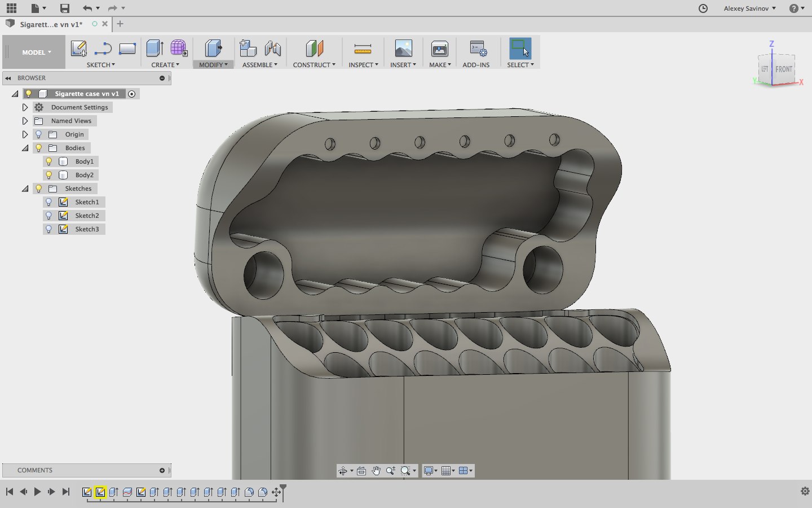Image resolution: width=812 pixels, height=508 pixels.
Task: Click the Create Form purple icon
Action: click(x=179, y=49)
